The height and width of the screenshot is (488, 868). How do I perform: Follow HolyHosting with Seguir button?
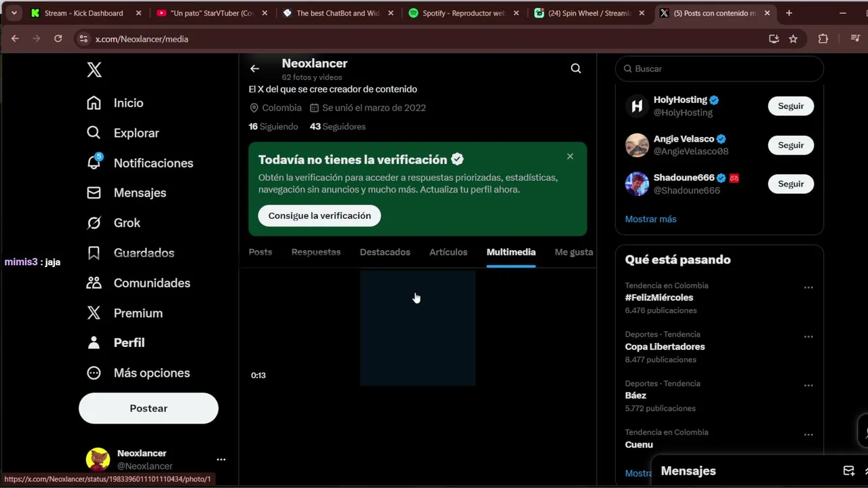coord(791,106)
